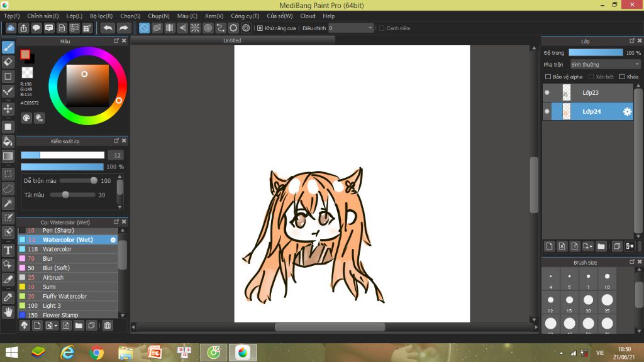Viewport: 644px width, 362px height.
Task: Open Watercolor (Wet) brush settings gear
Action: click(x=113, y=239)
